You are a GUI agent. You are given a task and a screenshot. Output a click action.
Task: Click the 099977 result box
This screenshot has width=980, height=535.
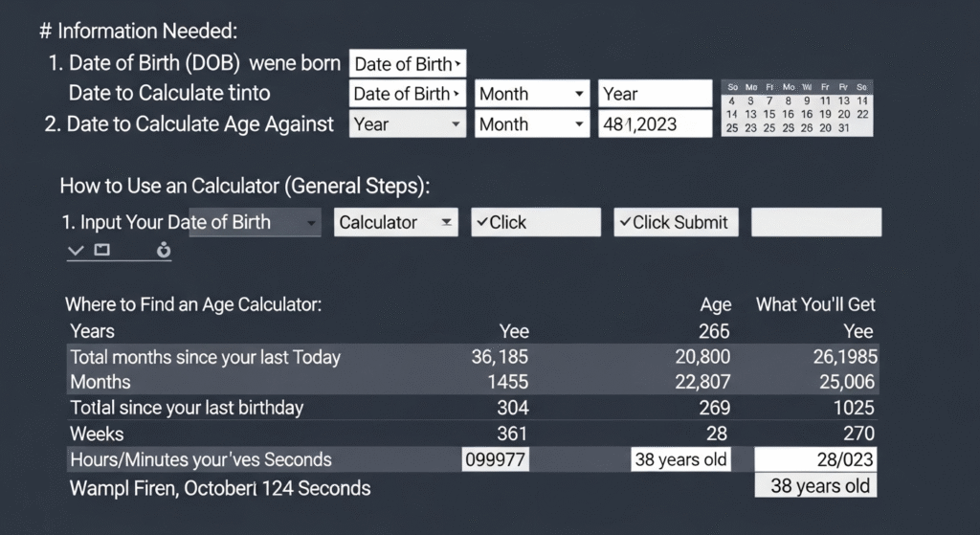495,459
